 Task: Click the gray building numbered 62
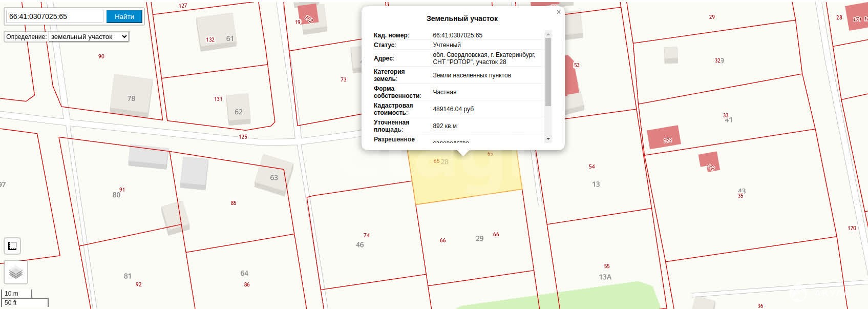tap(238, 109)
